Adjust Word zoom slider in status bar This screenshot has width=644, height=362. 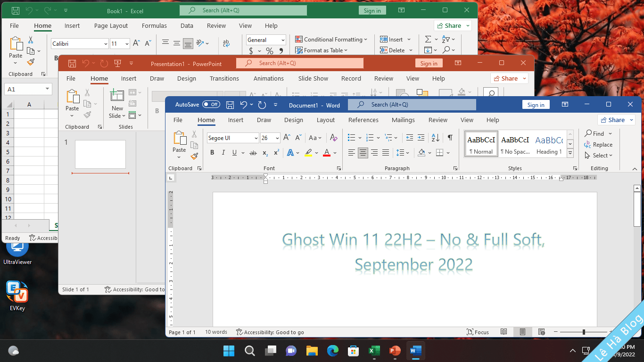point(584,332)
